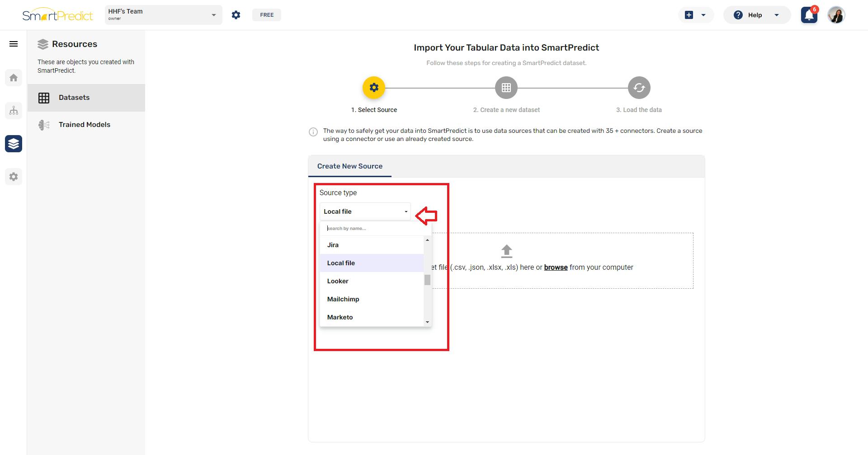Viewport: 868px width, 455px height.
Task: Choose Looker from source list
Action: pyautogui.click(x=372, y=281)
